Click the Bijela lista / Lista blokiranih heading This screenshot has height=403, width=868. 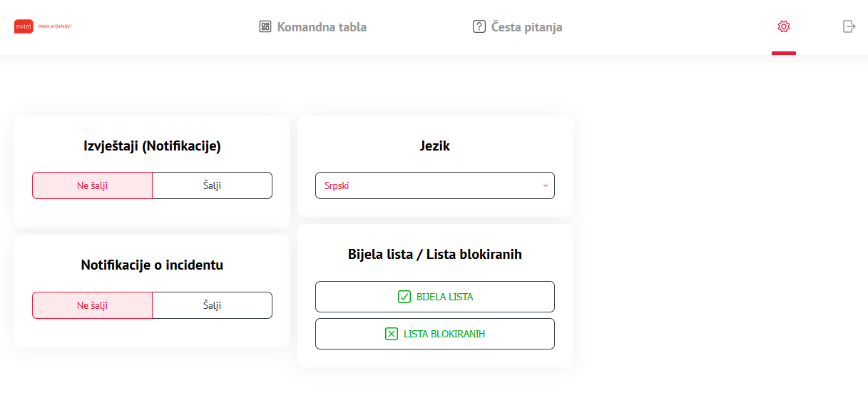click(435, 254)
